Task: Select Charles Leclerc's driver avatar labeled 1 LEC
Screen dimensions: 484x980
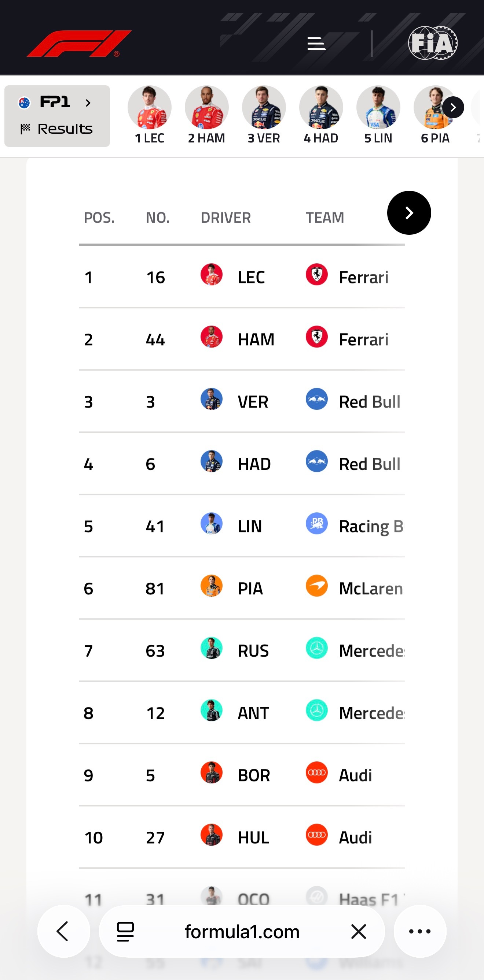Action: coord(149,107)
